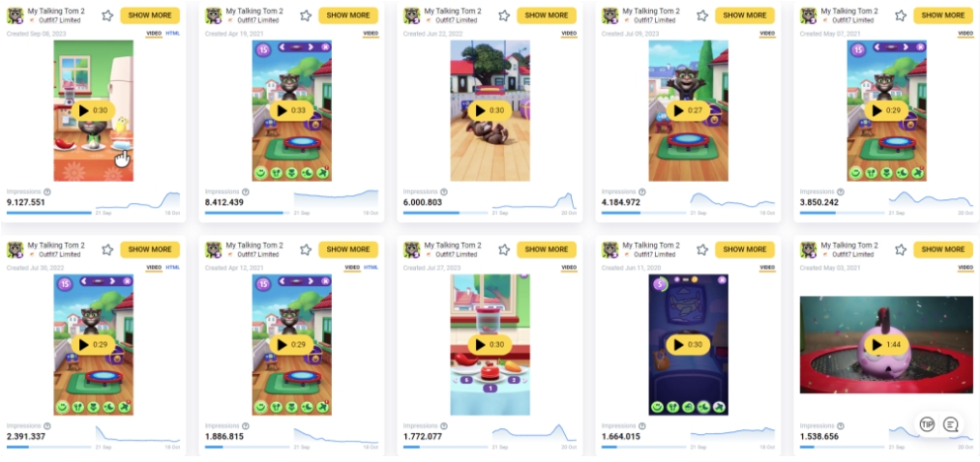Screen dimensions: 980x462
Task: Show more for the 8.412.439 impressions creative
Action: [x=348, y=15]
